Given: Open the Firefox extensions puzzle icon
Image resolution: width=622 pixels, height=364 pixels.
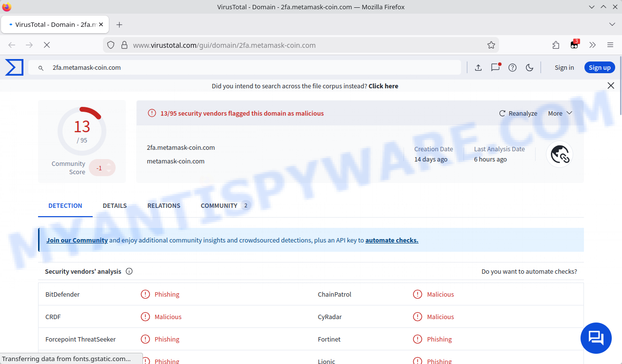Looking at the screenshot, I should pyautogui.click(x=556, y=45).
